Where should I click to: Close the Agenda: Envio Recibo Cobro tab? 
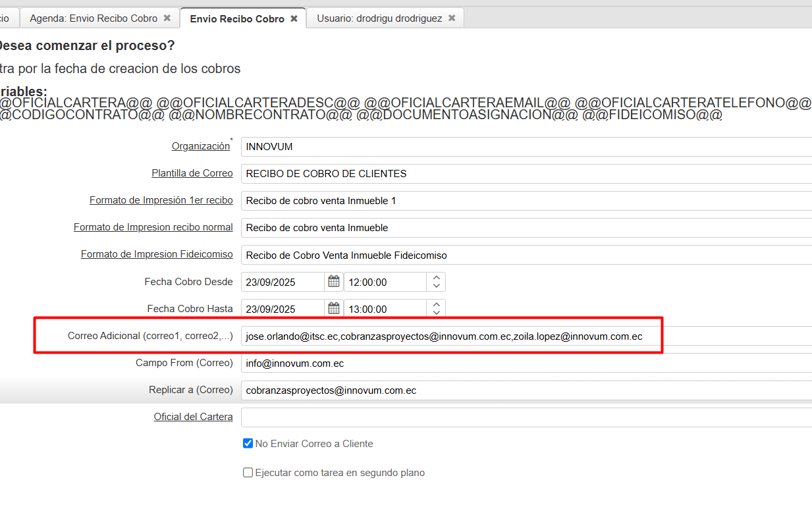click(167, 18)
